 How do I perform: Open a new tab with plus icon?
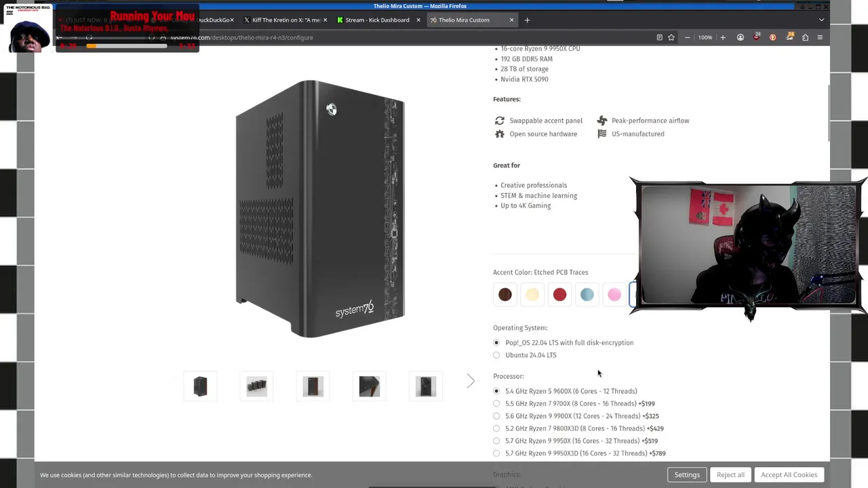click(527, 20)
